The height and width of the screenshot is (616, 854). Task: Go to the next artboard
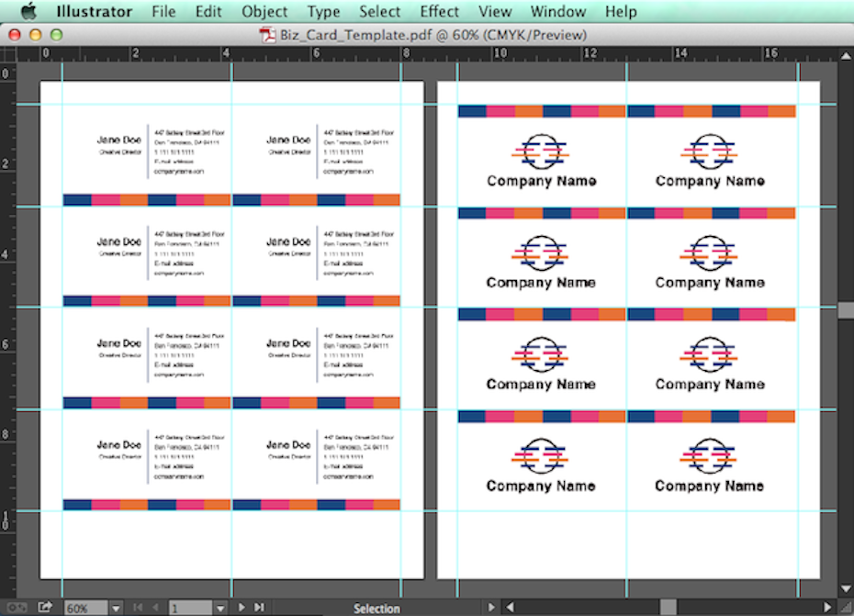(242, 608)
